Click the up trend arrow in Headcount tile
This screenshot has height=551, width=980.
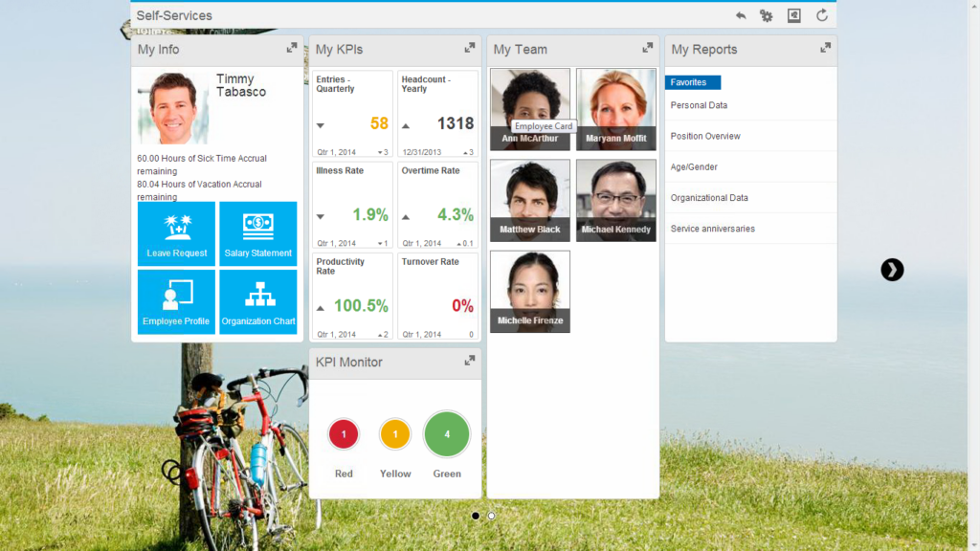click(406, 125)
